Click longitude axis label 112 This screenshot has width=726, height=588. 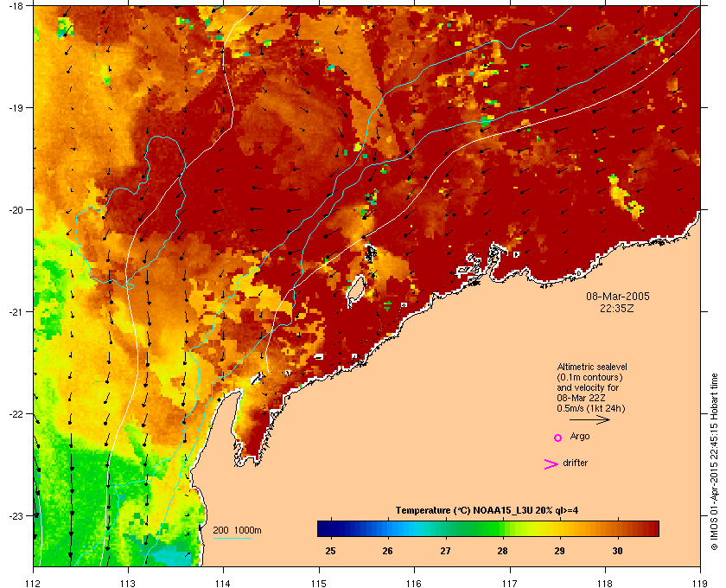tap(34, 584)
